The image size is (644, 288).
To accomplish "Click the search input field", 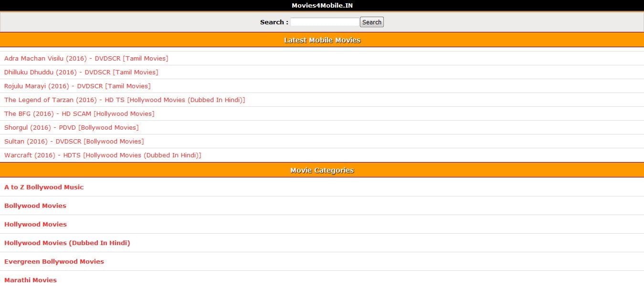I will (x=325, y=22).
